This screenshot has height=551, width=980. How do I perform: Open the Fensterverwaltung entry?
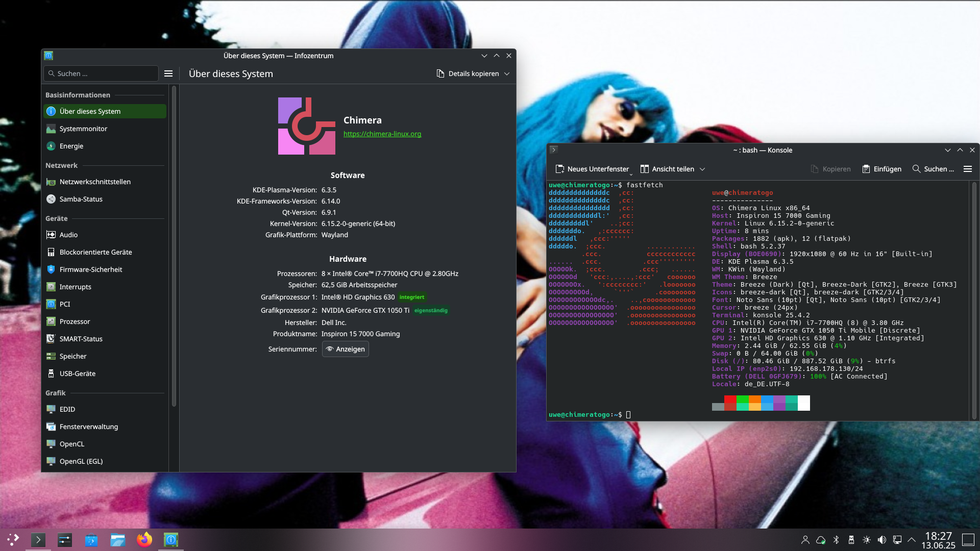pyautogui.click(x=105, y=427)
